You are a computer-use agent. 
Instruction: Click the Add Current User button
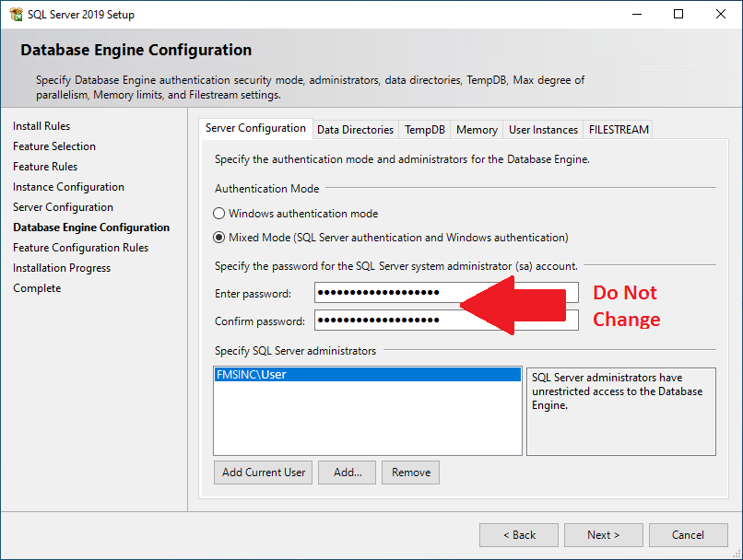point(263,472)
